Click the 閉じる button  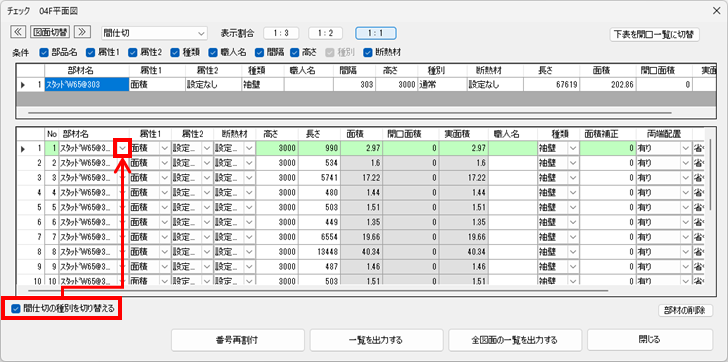click(x=650, y=340)
